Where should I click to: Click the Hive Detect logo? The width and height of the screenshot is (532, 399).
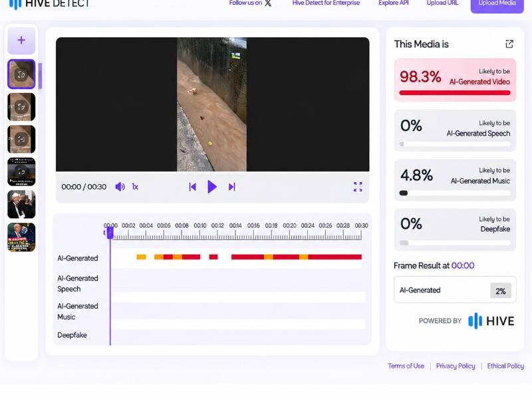pyautogui.click(x=49, y=4)
